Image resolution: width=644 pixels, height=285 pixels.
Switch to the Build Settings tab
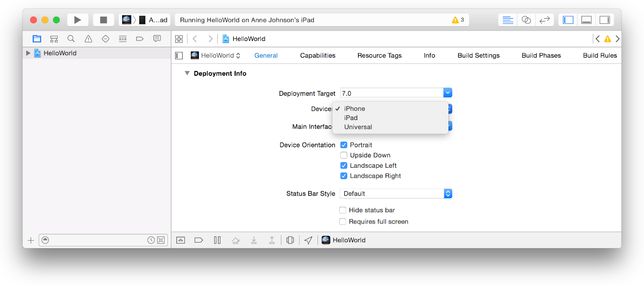(x=478, y=55)
